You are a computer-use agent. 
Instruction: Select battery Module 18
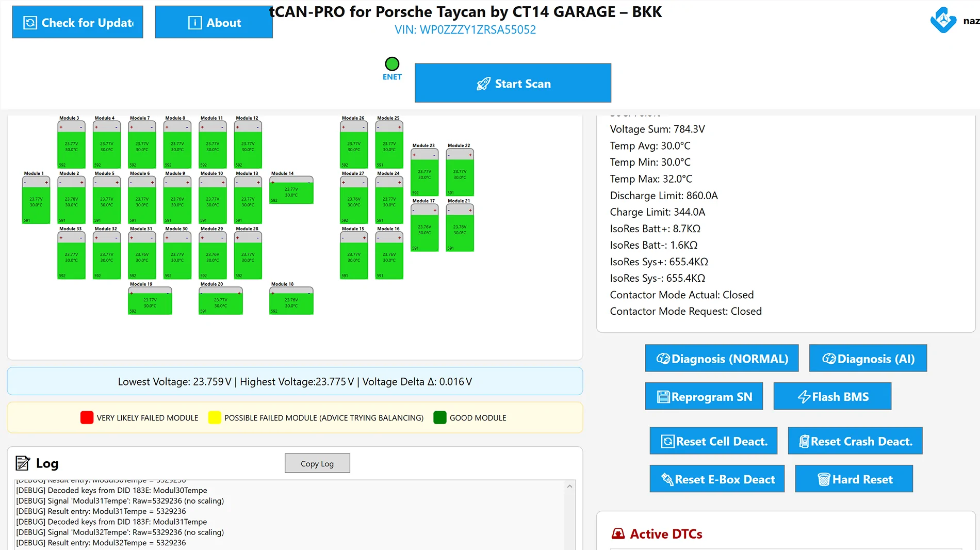click(x=291, y=301)
